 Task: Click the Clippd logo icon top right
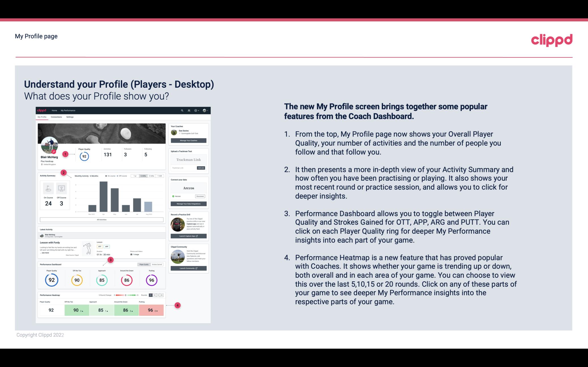(x=551, y=39)
